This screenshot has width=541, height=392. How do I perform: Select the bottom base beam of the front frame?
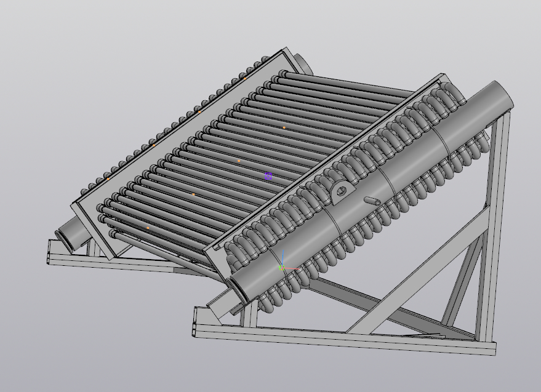[344, 337]
